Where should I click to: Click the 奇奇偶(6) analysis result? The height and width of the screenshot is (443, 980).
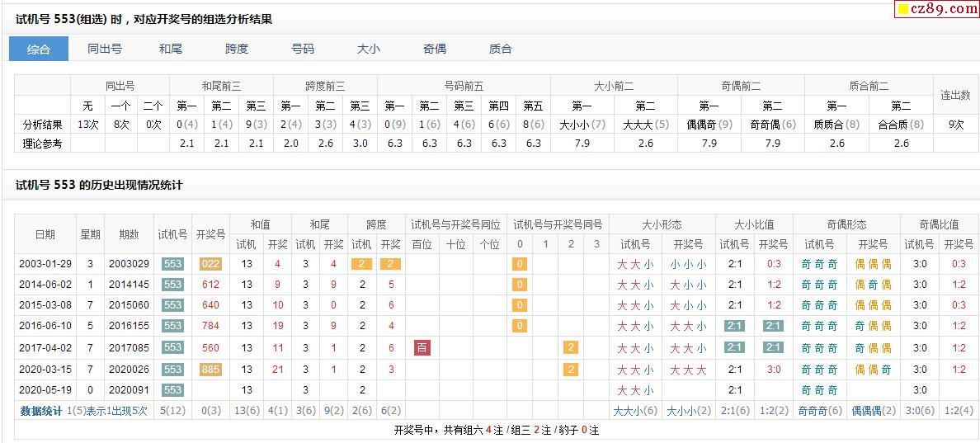[772, 125]
